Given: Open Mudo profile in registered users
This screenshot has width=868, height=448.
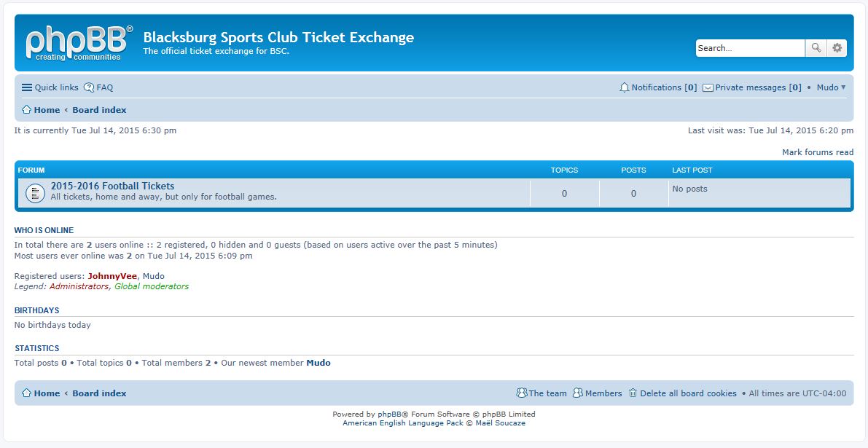Looking at the screenshot, I should [153, 276].
